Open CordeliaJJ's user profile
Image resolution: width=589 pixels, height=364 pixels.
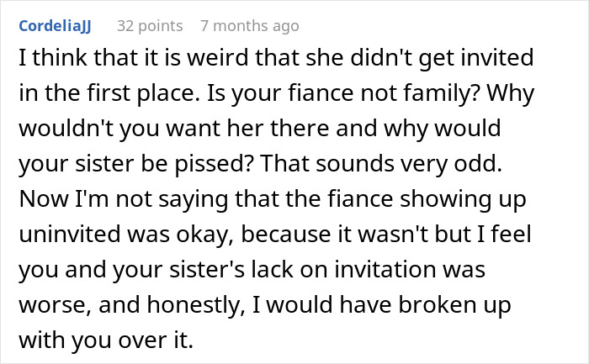tap(55, 26)
